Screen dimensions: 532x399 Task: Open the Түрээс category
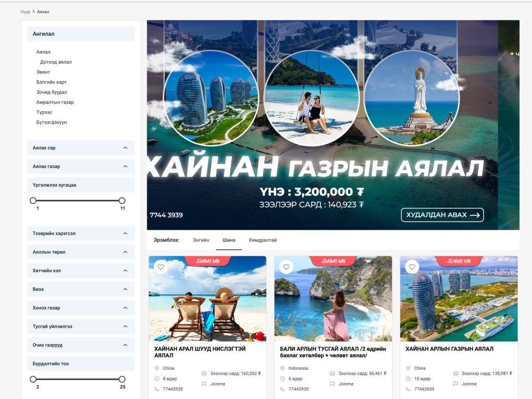click(x=45, y=112)
